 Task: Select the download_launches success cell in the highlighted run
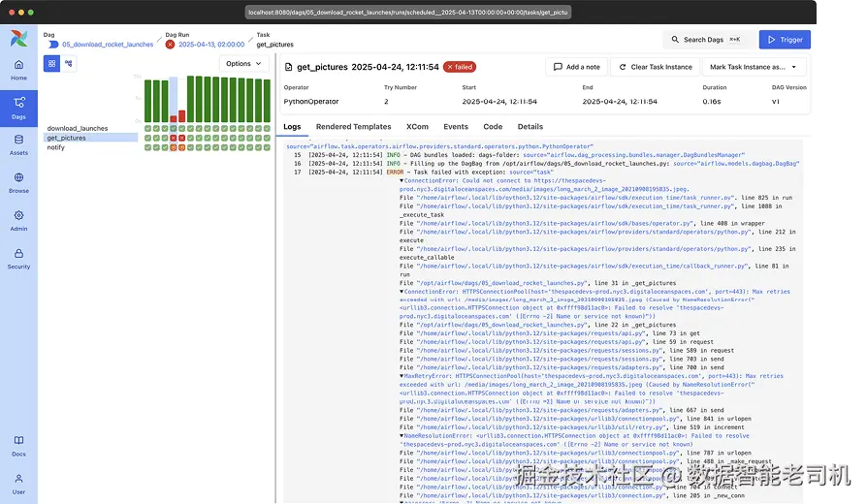pyautogui.click(x=173, y=128)
